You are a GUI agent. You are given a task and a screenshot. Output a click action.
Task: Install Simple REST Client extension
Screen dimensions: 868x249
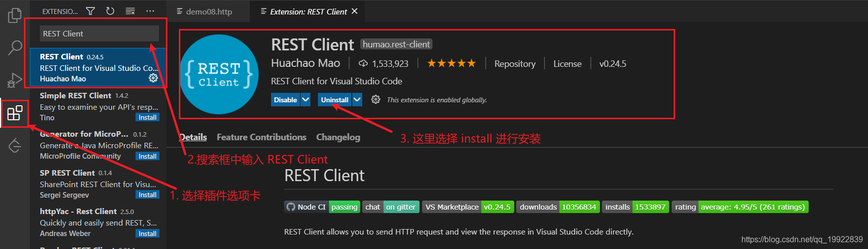click(x=147, y=117)
